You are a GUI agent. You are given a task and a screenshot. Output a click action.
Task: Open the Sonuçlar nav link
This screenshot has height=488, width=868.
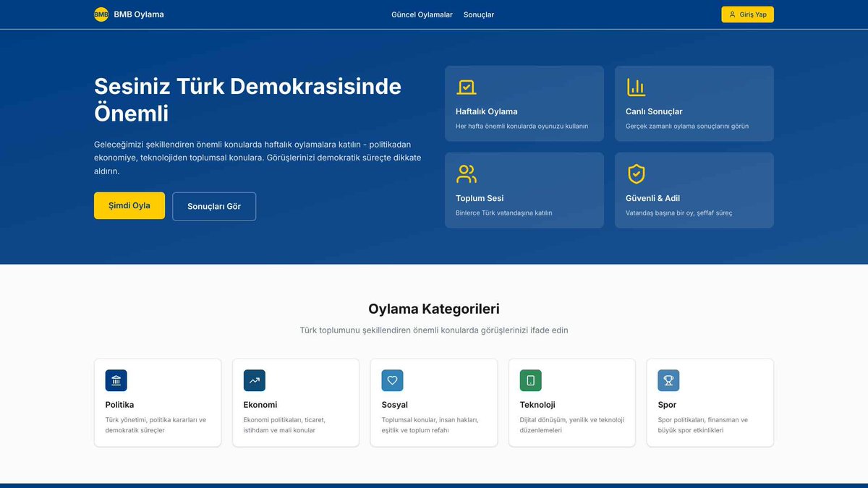point(479,14)
